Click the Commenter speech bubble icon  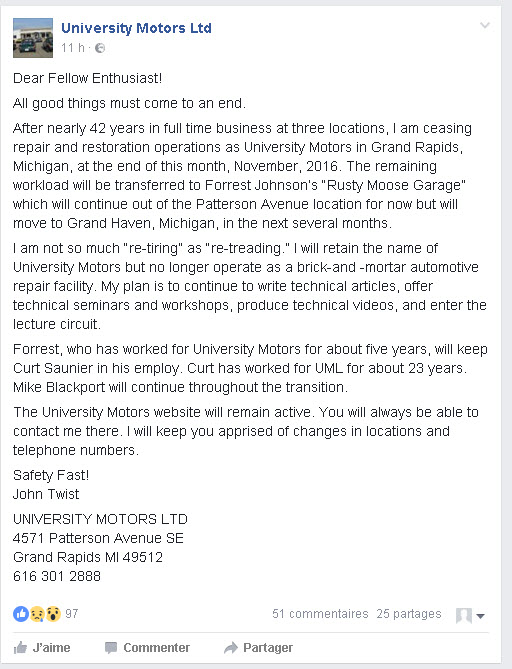point(111,648)
